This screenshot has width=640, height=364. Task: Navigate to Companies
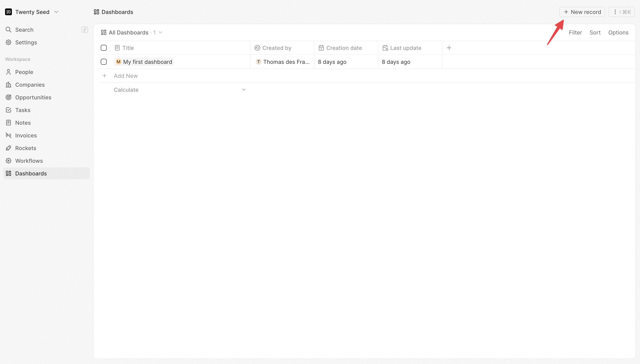pyautogui.click(x=30, y=85)
